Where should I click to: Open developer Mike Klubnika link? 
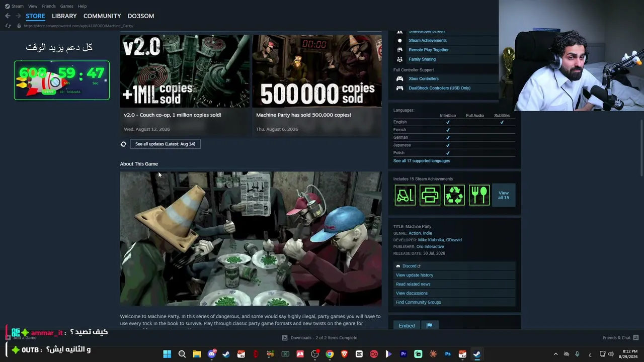pyautogui.click(x=431, y=240)
